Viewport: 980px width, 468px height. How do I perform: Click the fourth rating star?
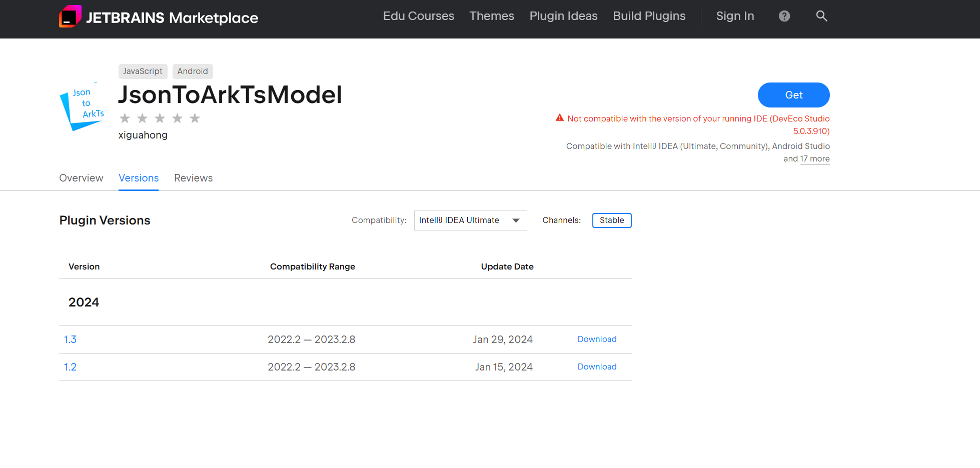[x=178, y=118]
